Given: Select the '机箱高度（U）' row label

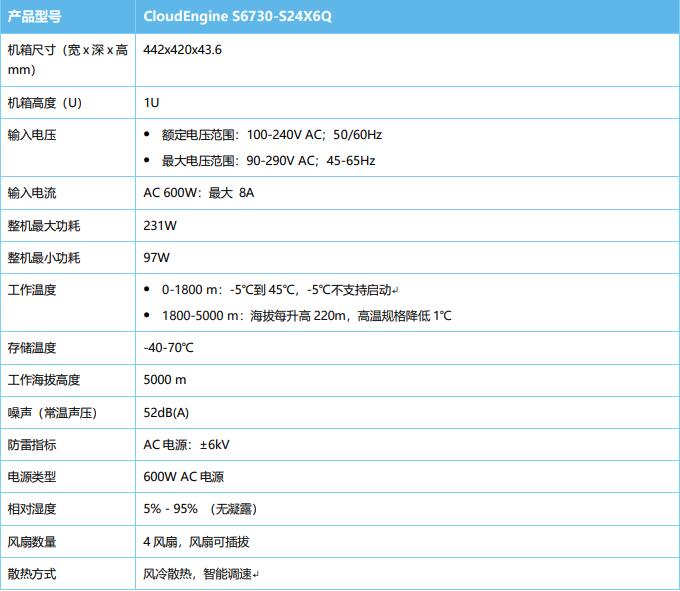Looking at the screenshot, I should click(x=45, y=103).
